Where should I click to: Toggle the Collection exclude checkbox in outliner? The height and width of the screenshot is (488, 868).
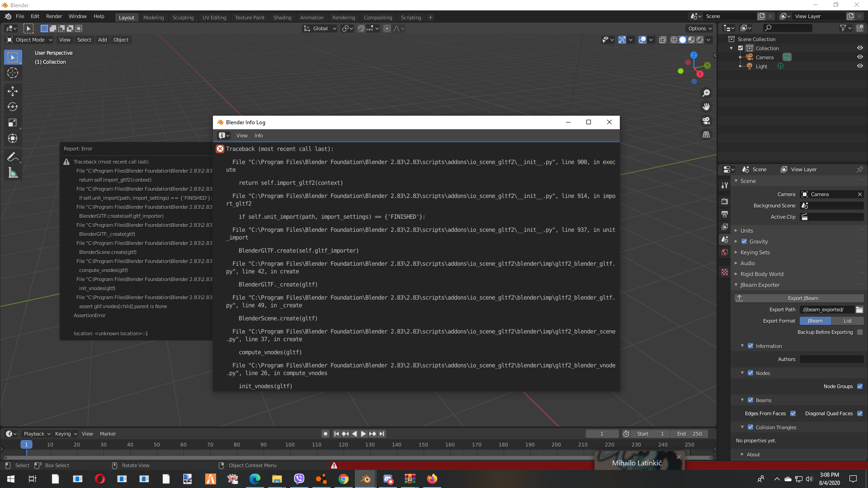click(x=741, y=48)
